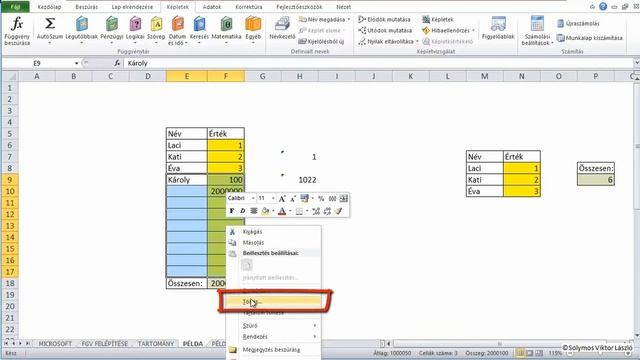Apply font color from mini toolbar
Viewport: 640px width, 360px height.
(282, 211)
